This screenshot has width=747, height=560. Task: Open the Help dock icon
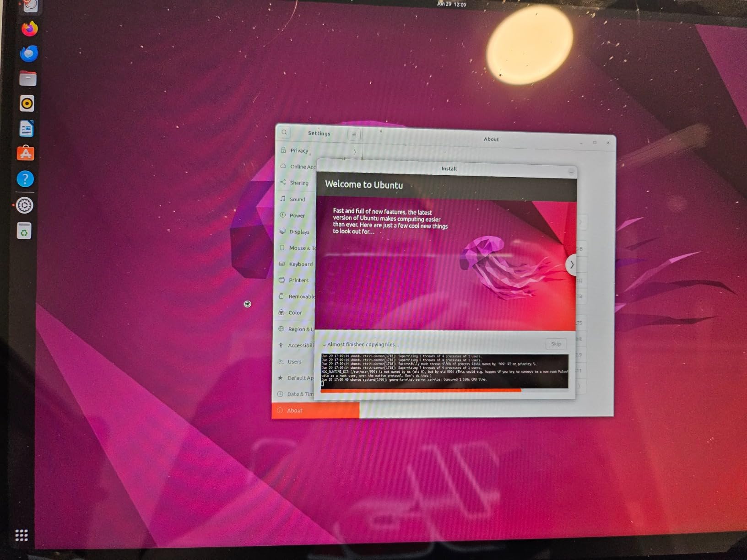click(x=25, y=179)
